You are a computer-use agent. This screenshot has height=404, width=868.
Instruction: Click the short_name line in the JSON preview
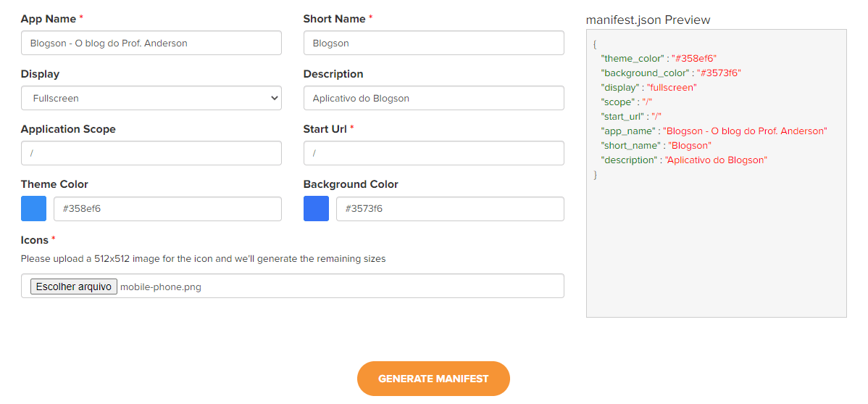[x=656, y=145]
